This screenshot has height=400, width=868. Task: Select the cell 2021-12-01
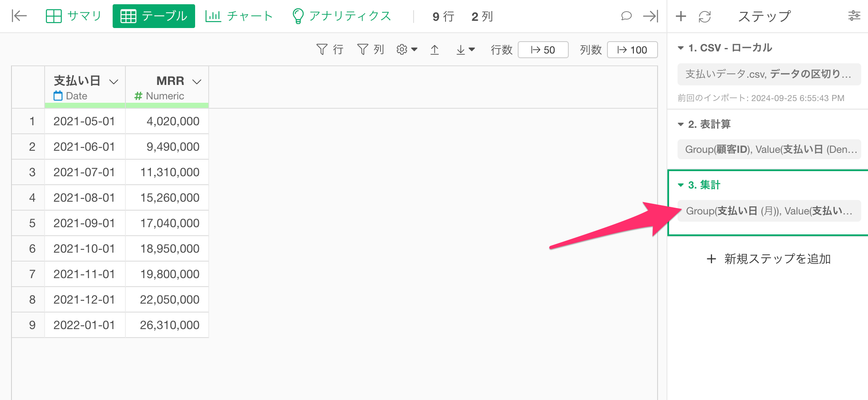(85, 300)
